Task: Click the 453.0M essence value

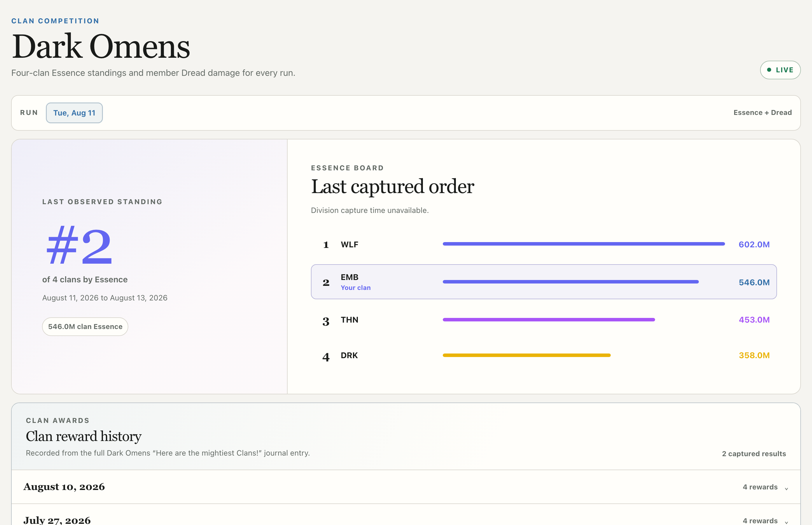Action: coord(754,320)
